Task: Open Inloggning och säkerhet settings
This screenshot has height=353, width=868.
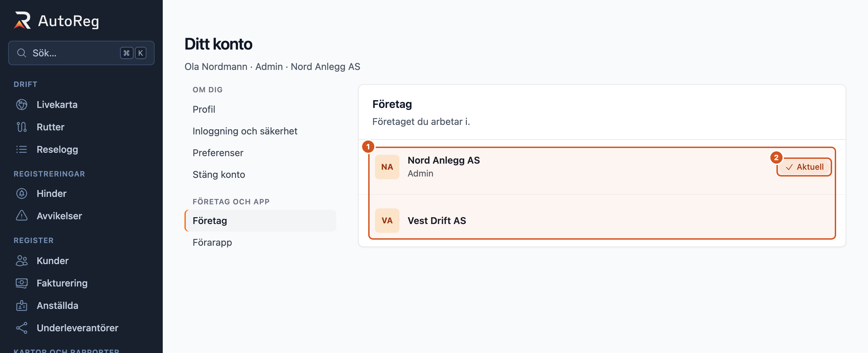Action: [260, 131]
